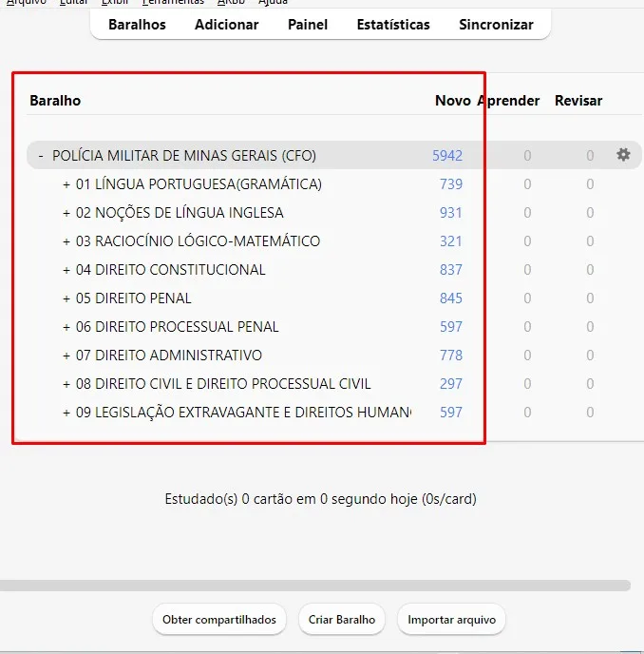The width and height of the screenshot is (644, 654).
Task: Click Criar Baralho button
Action: click(342, 620)
